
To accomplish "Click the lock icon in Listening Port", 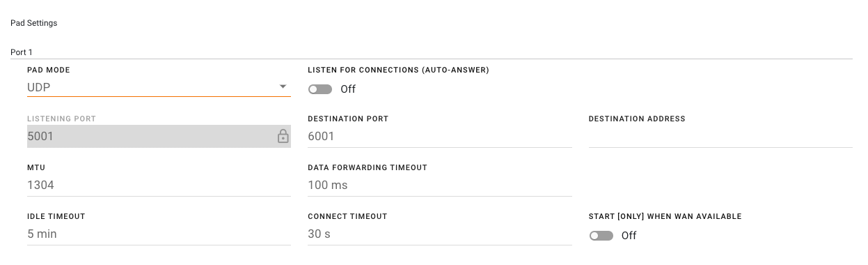I will [283, 137].
